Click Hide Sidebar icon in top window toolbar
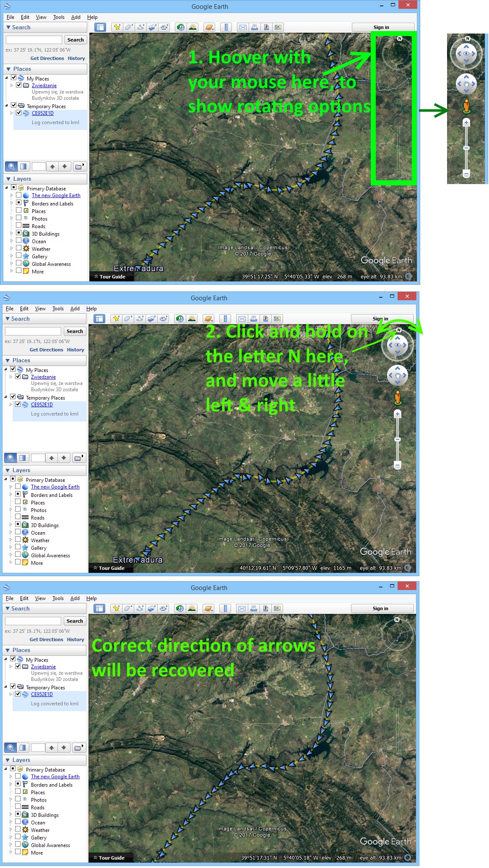The height and width of the screenshot is (868, 489). click(100, 27)
